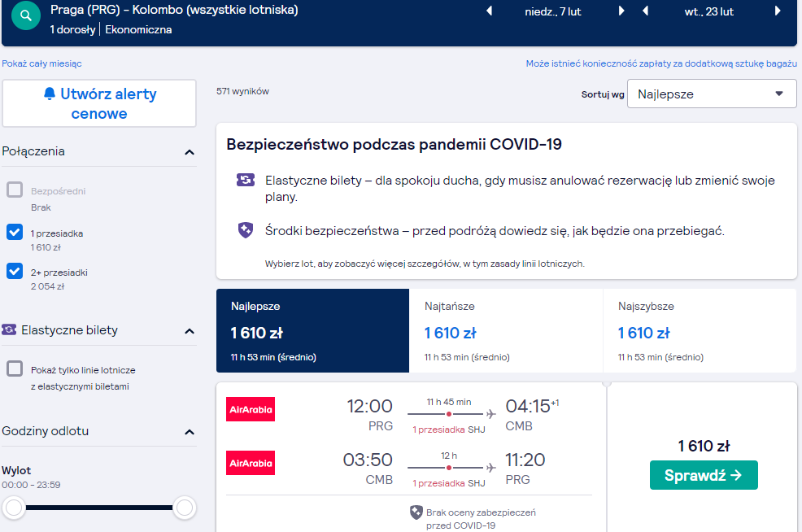Switch to the Najtańsze tab
This screenshot has width=802, height=532.
(506, 331)
